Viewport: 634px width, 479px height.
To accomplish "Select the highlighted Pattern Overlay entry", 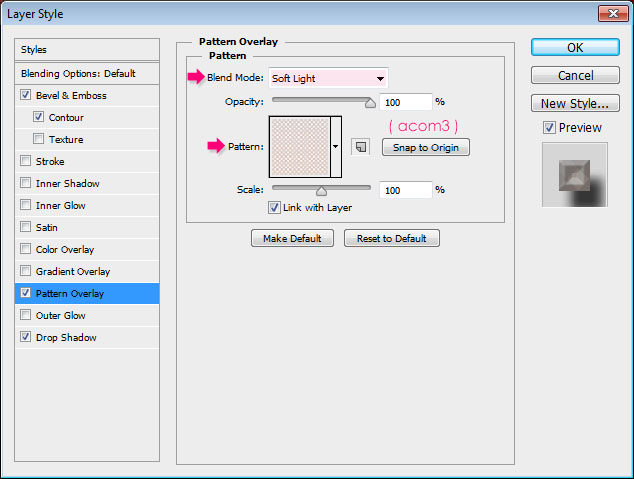I will pyautogui.click(x=87, y=293).
